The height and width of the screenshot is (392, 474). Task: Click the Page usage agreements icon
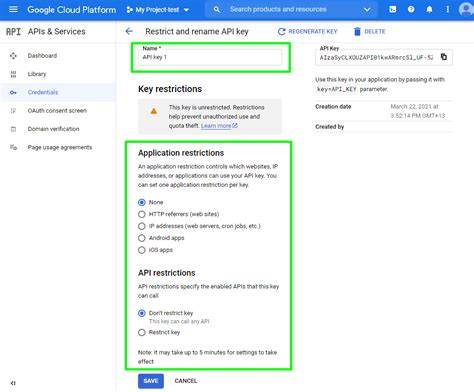click(x=13, y=147)
